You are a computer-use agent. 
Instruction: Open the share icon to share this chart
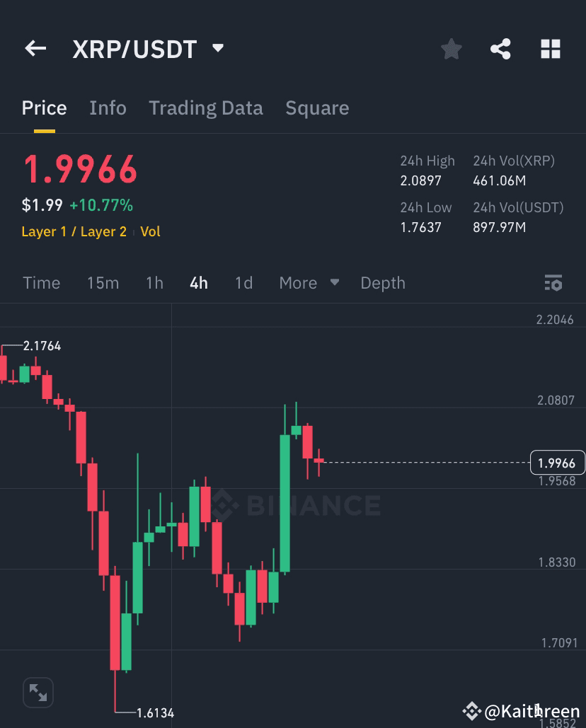(x=500, y=49)
